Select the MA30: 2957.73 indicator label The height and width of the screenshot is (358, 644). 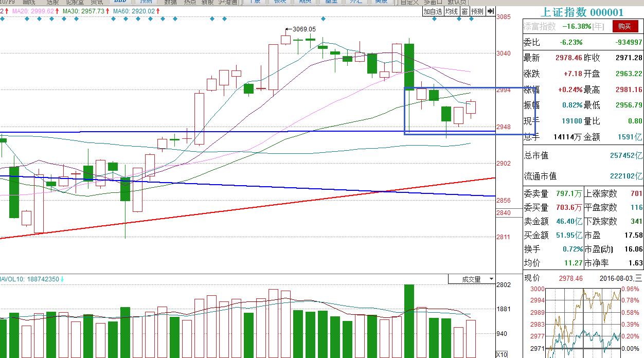coord(83,11)
